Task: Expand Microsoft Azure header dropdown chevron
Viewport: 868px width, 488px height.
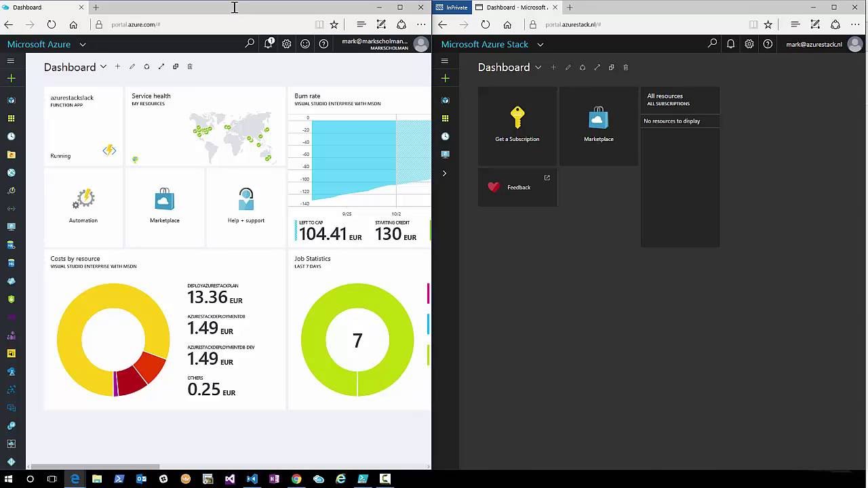Action: tap(83, 45)
